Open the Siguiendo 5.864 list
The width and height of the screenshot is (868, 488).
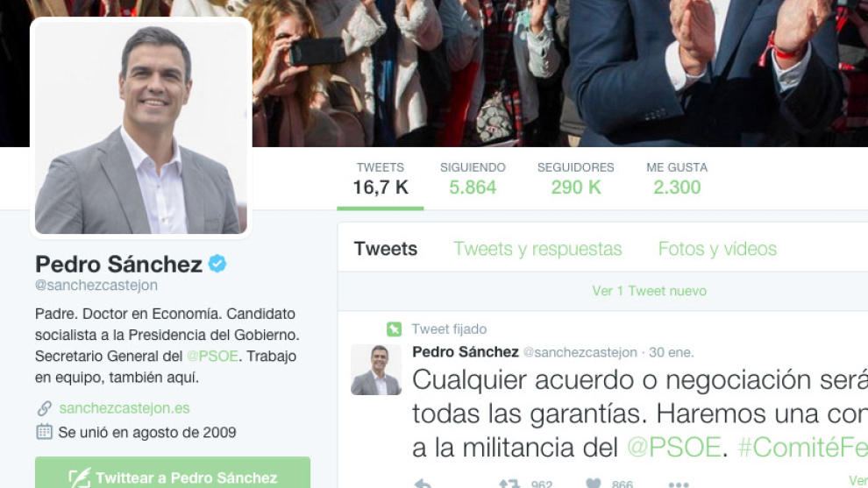click(x=473, y=180)
